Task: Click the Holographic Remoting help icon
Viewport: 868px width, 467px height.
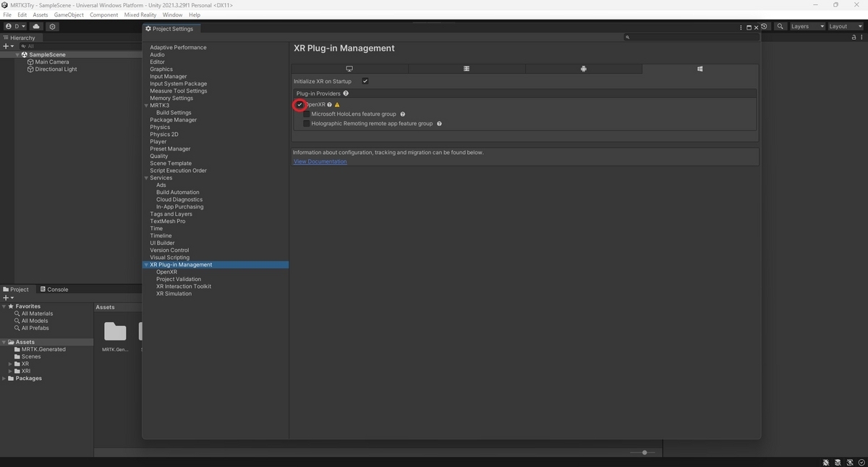Action: (x=439, y=123)
